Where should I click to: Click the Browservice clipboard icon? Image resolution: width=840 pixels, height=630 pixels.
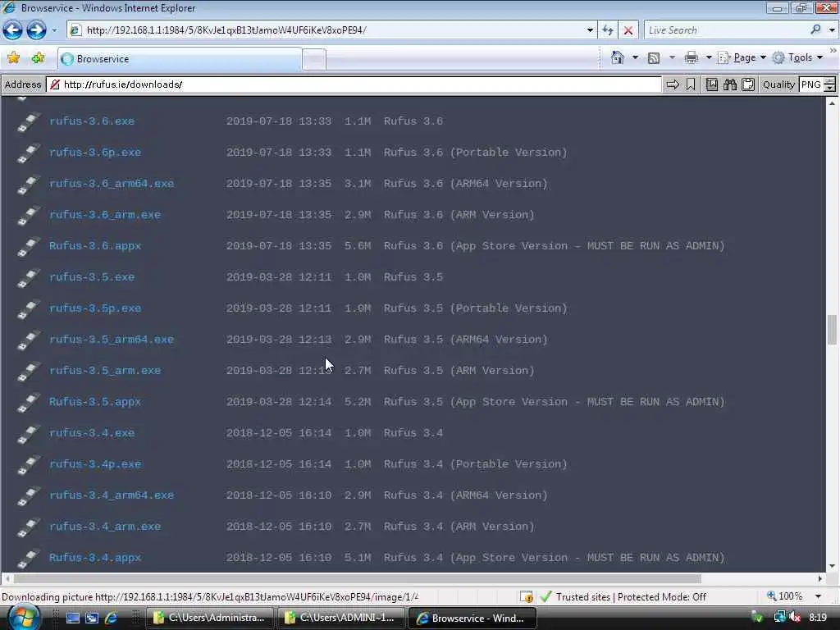748,84
